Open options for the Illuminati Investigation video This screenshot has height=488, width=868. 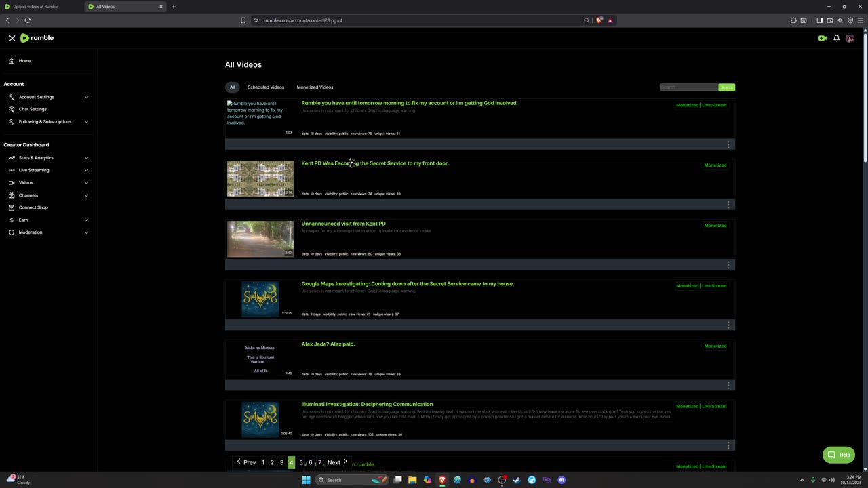728,445
